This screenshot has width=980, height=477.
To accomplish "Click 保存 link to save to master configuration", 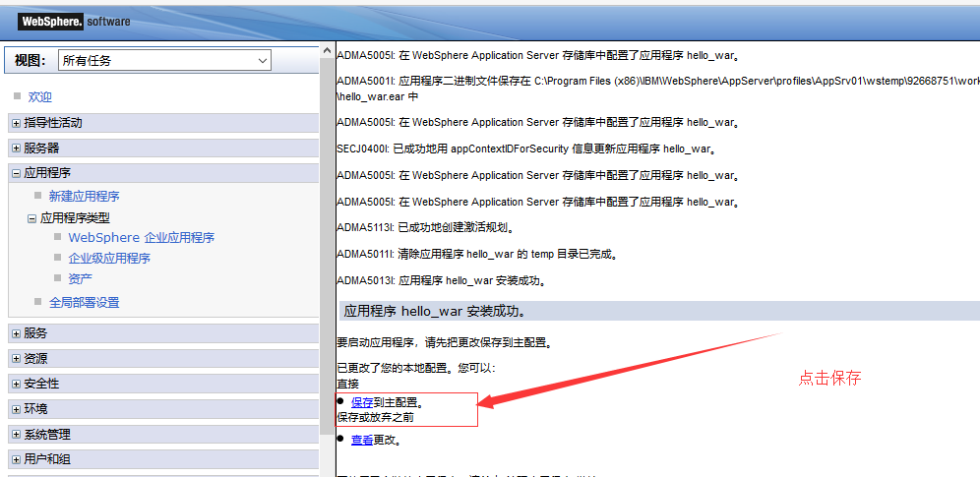I will 362,403.
